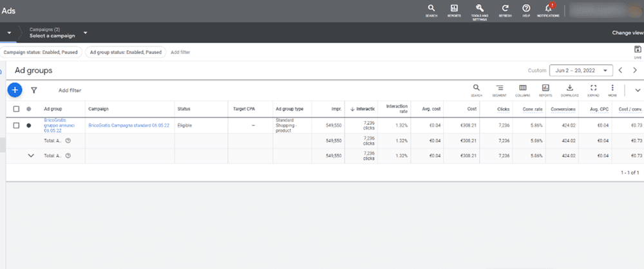
Task: Open Tools and Settings wrench icon
Action: (x=479, y=8)
